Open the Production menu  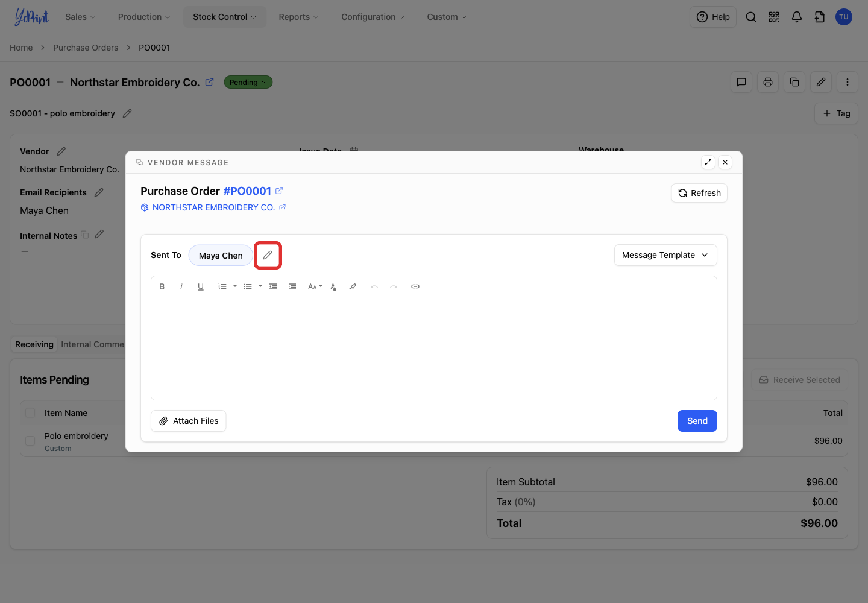144,17
